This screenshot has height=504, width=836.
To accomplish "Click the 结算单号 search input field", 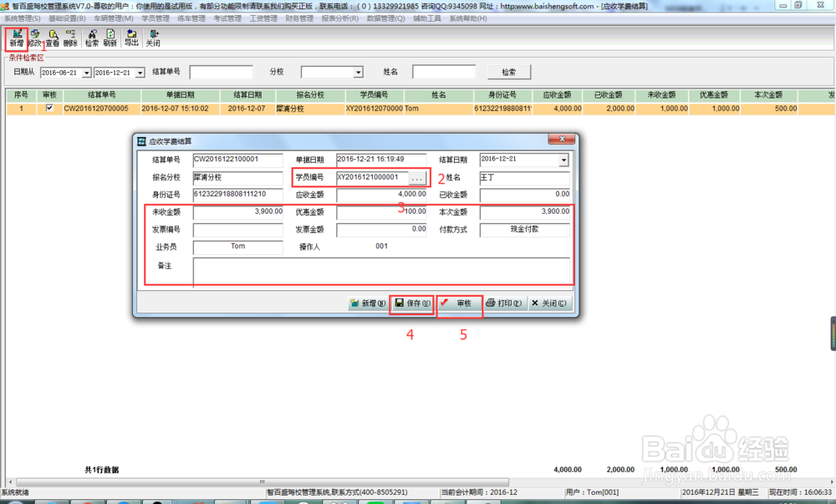I will 222,72.
